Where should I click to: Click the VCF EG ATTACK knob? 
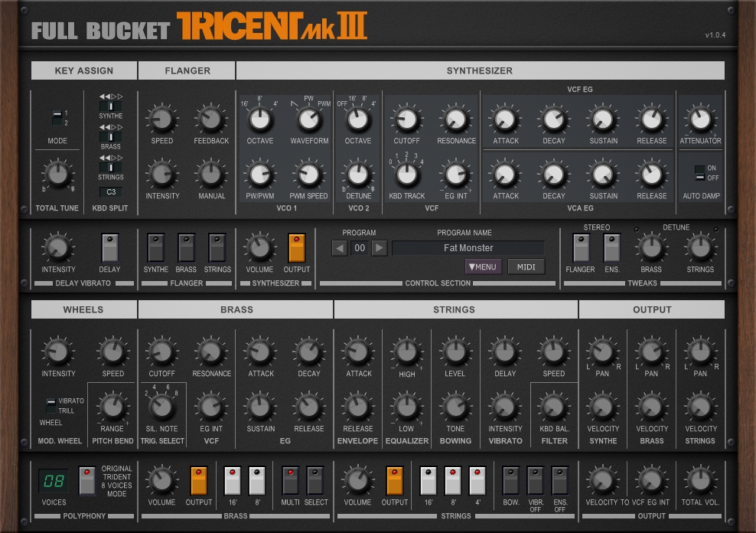click(x=504, y=121)
